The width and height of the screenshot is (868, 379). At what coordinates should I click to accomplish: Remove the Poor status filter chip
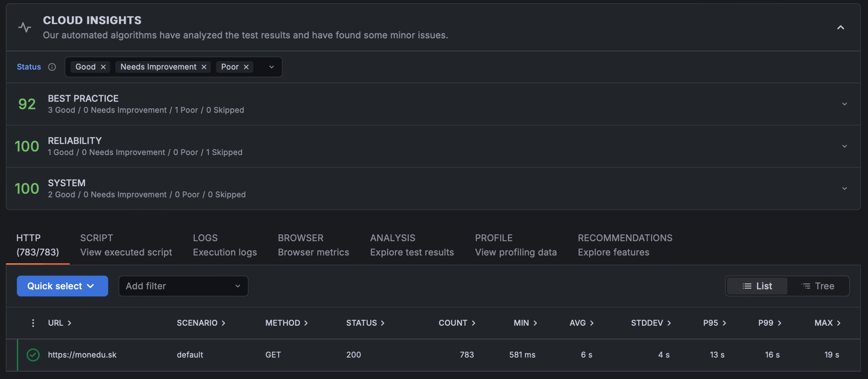(x=246, y=67)
